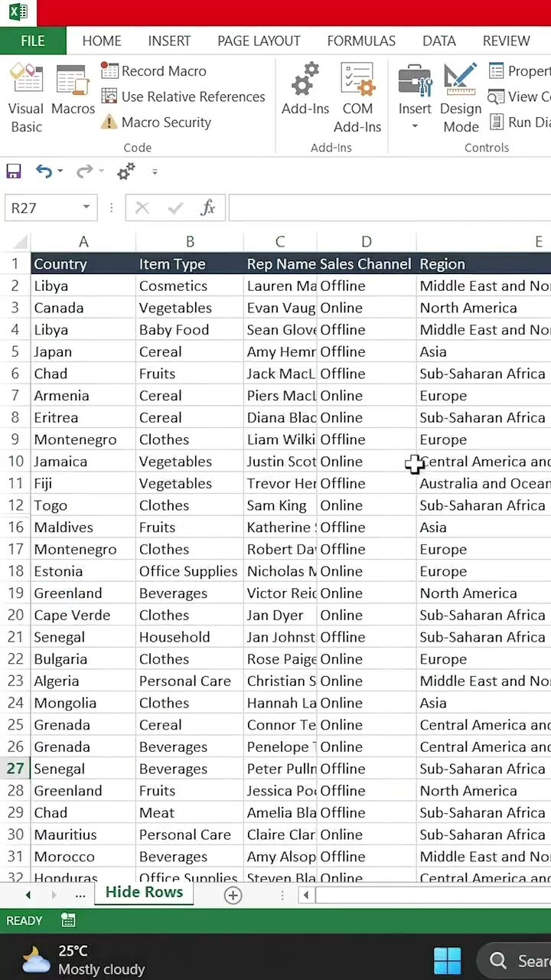Open the Add-Ins dialog
Image resolution: width=551 pixels, height=980 pixels.
coord(305,92)
